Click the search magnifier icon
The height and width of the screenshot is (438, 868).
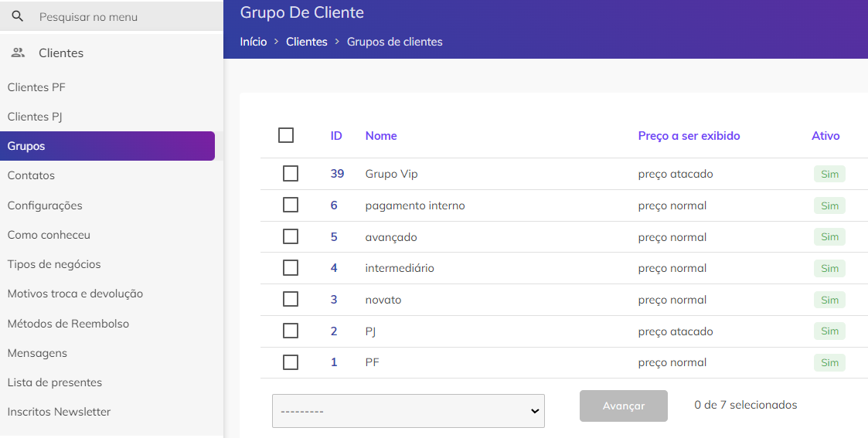(18, 16)
